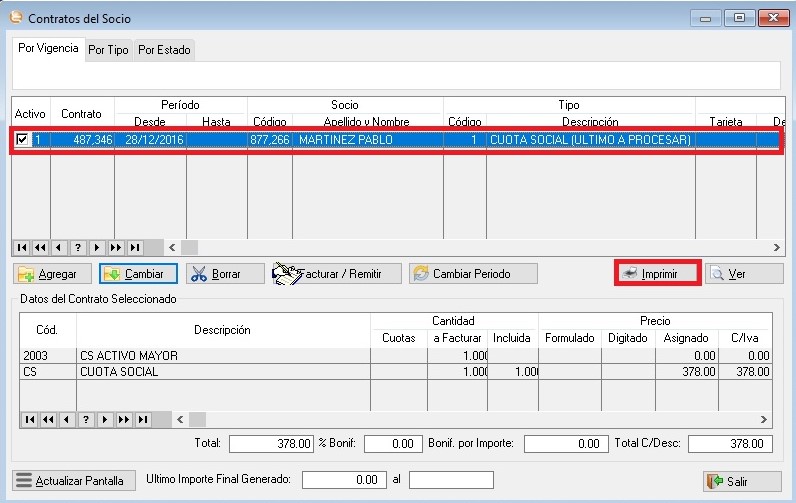The width and height of the screenshot is (796, 503).
Task: Jump to last record in contracts navigator
Action: pos(134,247)
